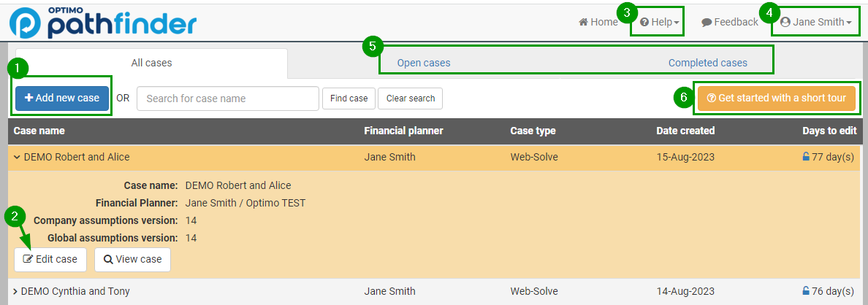Collapse the DEMO Robert and Alice row
The height and width of the screenshot is (305, 868).
[x=18, y=157]
